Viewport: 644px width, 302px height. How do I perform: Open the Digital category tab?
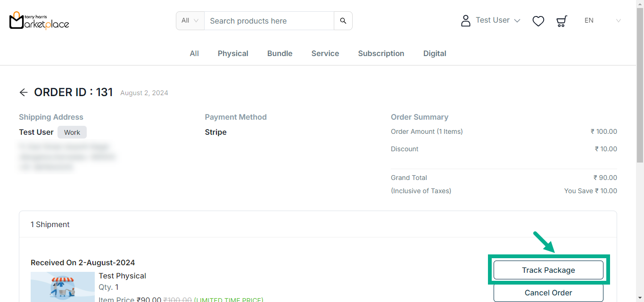click(434, 53)
